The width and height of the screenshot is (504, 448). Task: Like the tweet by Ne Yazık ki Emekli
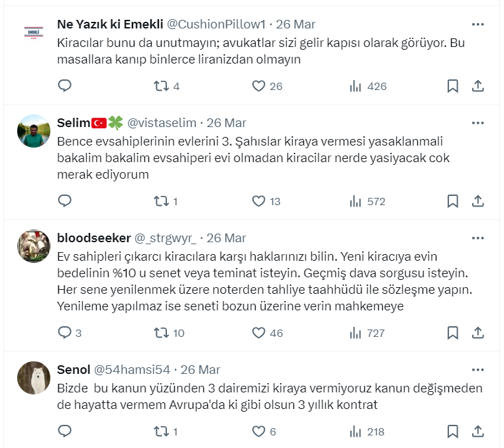[259, 86]
